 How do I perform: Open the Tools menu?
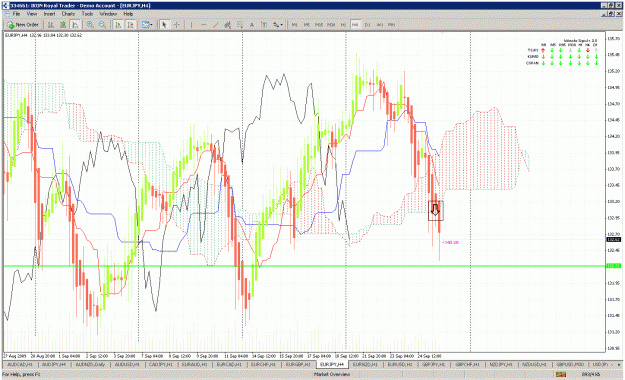pos(87,14)
